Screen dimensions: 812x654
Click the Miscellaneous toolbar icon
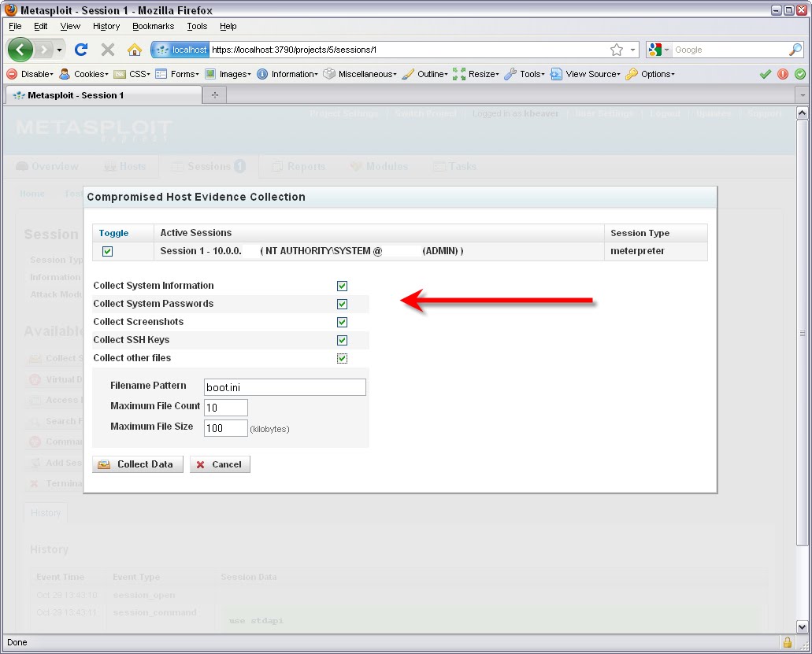329,74
